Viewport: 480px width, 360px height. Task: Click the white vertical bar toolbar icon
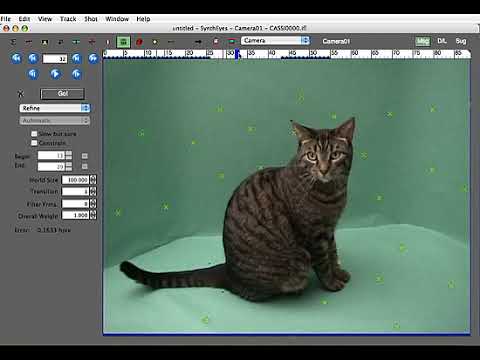click(107, 42)
